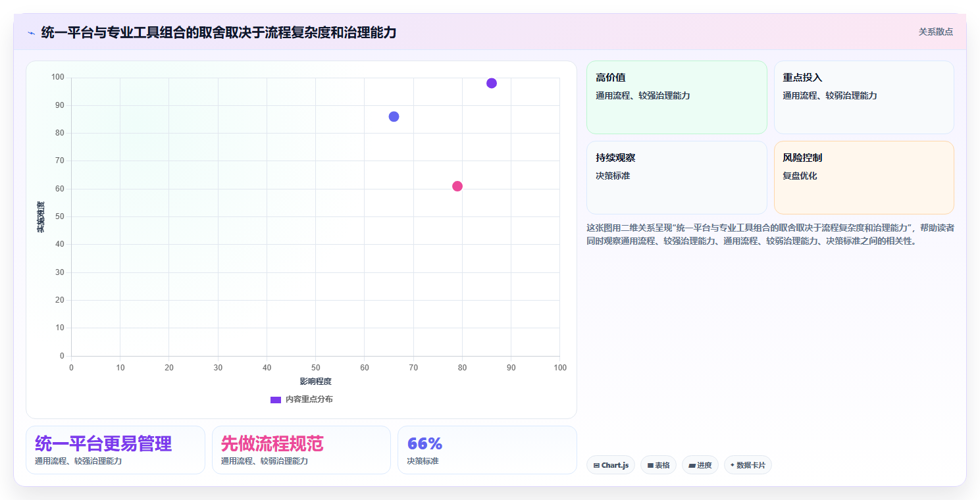Click the x-axis tick label 70
Viewport: 980px width, 500px height.
coord(413,368)
